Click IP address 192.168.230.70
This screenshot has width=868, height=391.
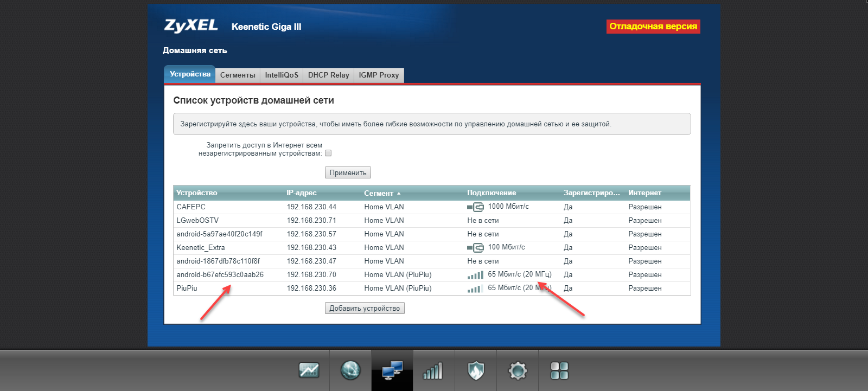[x=311, y=275]
